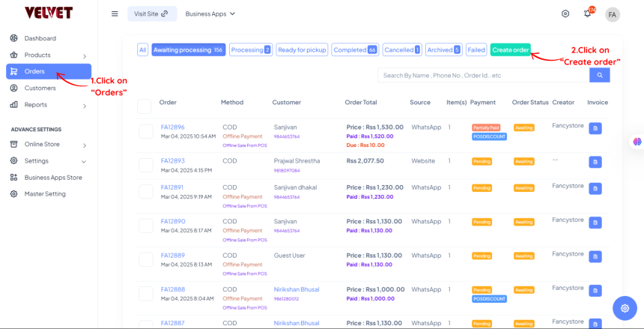Click the hamburger menu icon
Image resolution: width=644 pixels, height=329 pixels.
pyautogui.click(x=115, y=13)
